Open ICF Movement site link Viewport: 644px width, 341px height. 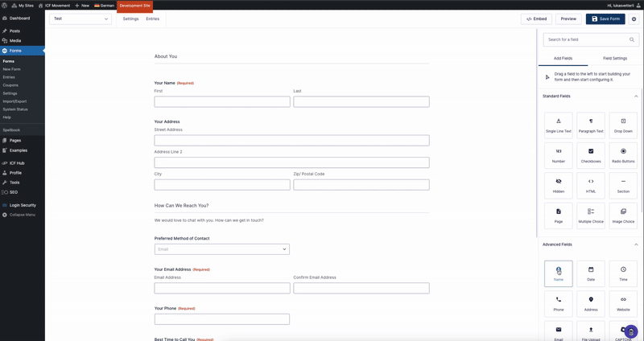click(54, 6)
